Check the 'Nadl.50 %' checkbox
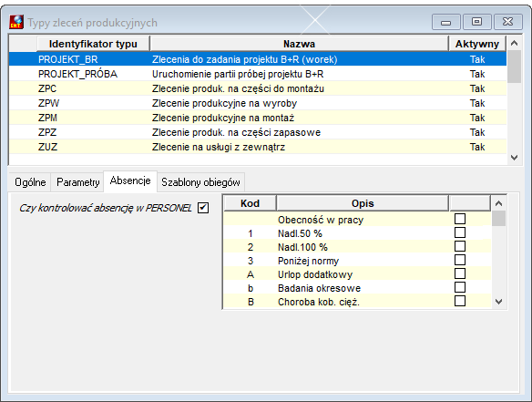 pos(460,232)
